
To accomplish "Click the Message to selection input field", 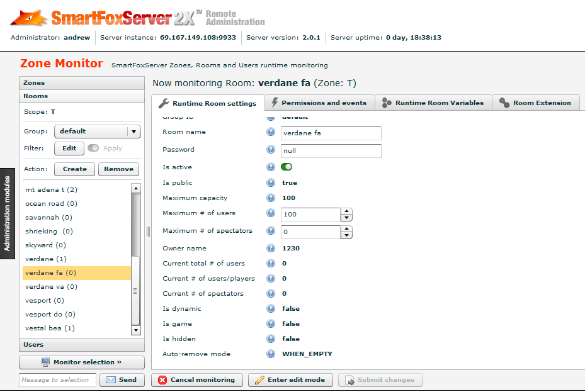I will click(x=57, y=380).
